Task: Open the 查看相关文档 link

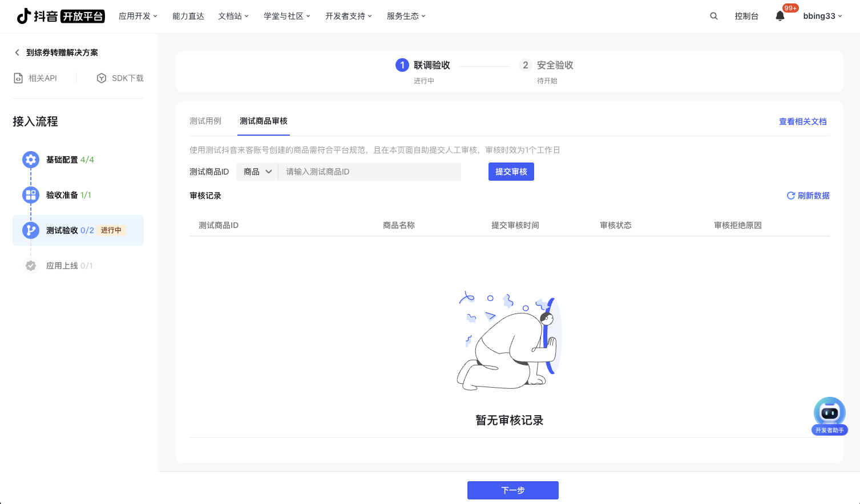Action: pos(802,121)
